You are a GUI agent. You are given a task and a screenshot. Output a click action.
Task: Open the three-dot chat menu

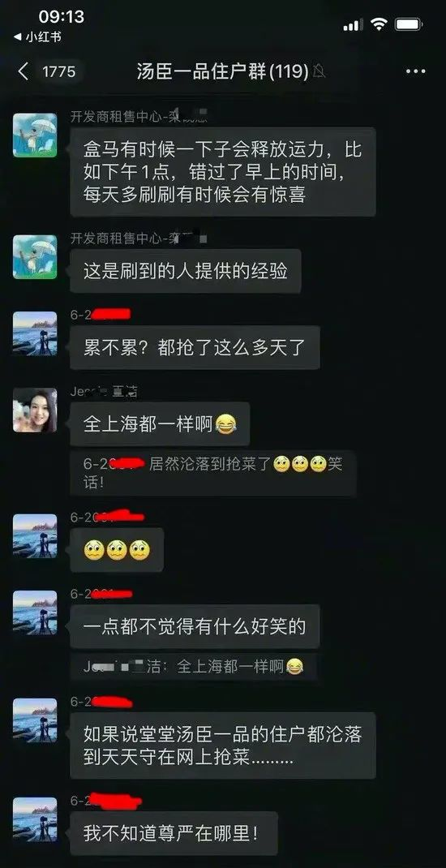coord(415,71)
